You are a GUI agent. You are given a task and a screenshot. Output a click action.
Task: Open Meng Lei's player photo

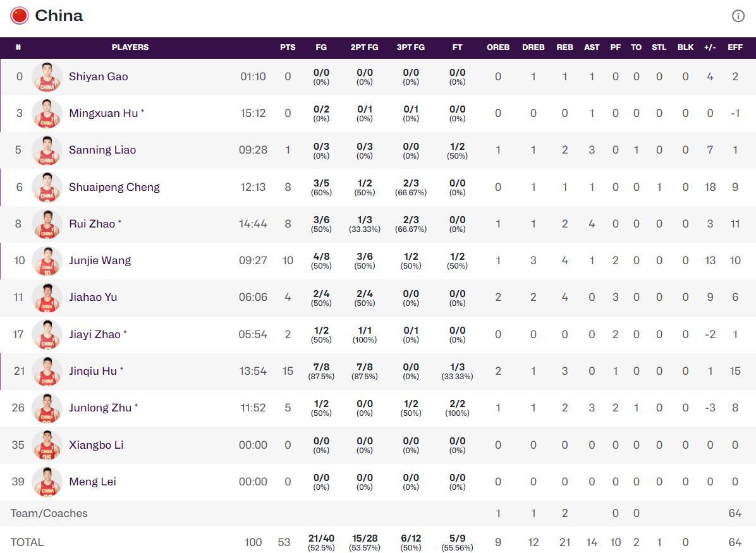coord(47,481)
